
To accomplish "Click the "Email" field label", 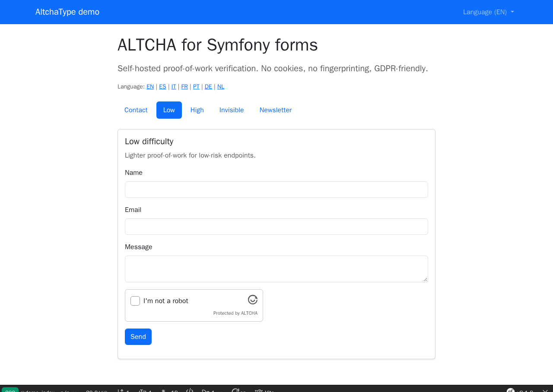I will [x=133, y=210].
